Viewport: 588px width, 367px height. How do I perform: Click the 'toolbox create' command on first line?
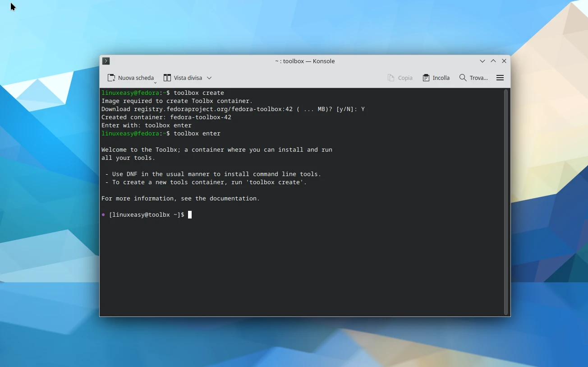pos(198,93)
